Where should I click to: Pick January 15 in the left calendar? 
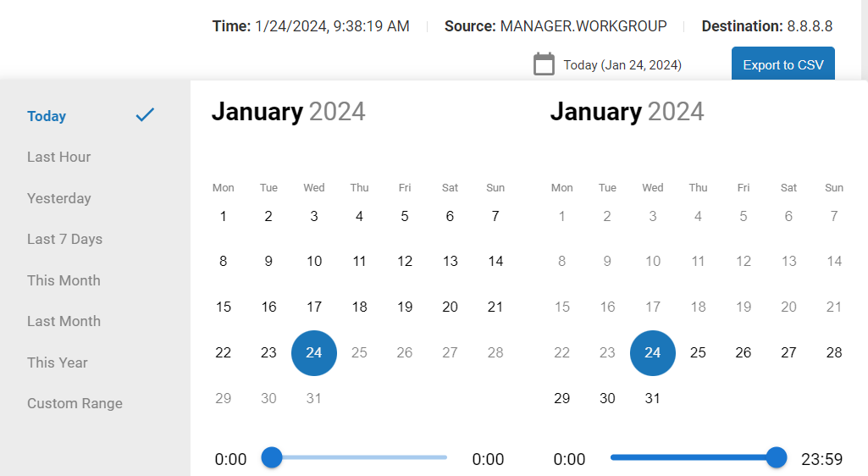[223, 307]
